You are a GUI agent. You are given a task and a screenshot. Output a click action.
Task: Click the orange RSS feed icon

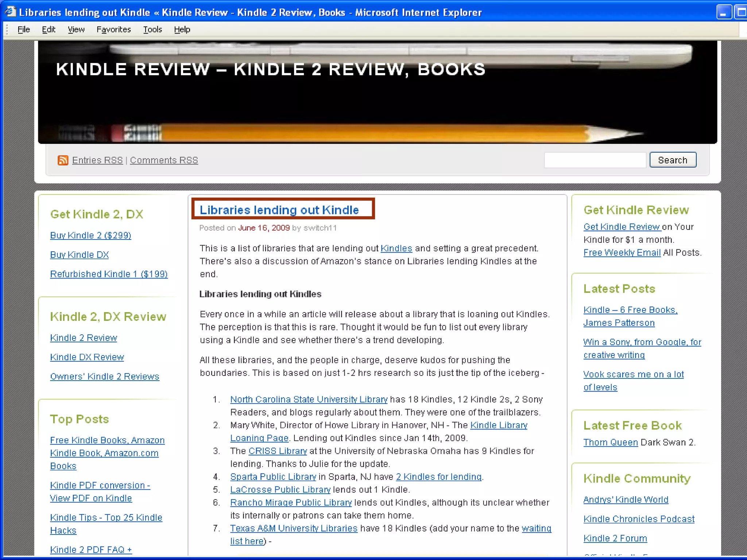63,160
